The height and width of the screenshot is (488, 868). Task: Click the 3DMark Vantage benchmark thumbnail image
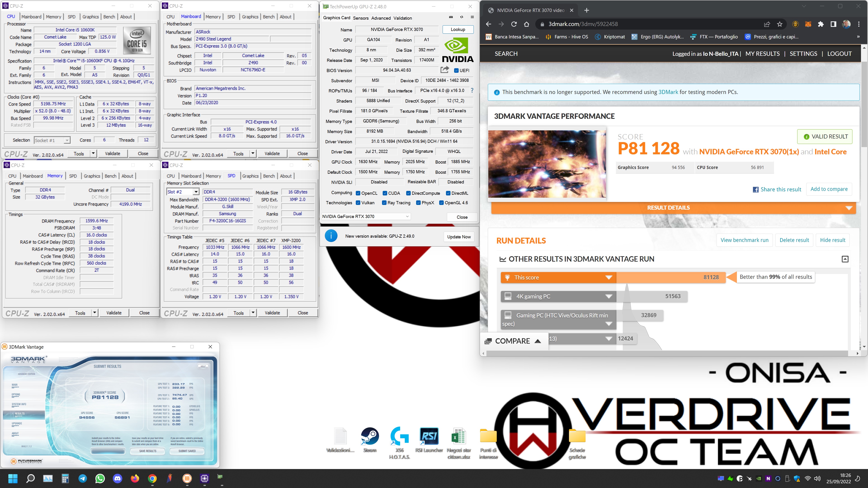pos(547,164)
